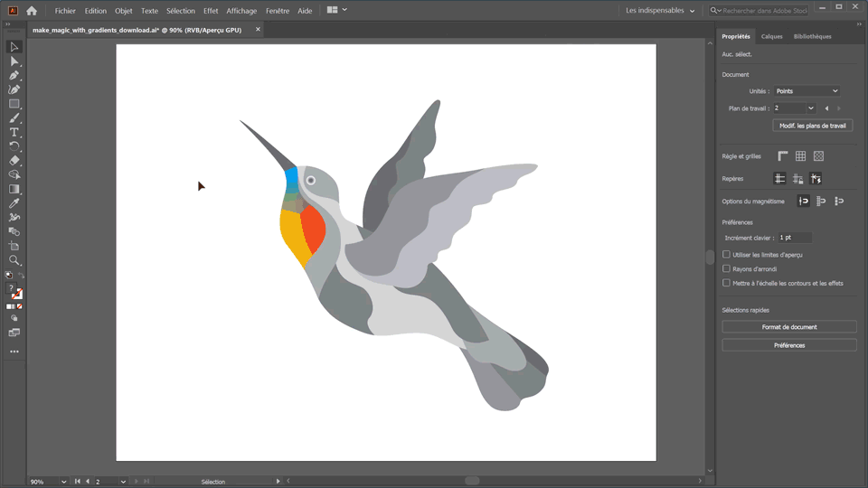Image resolution: width=868 pixels, height=488 pixels.
Task: Open the Texte menu
Action: pyautogui.click(x=149, y=11)
